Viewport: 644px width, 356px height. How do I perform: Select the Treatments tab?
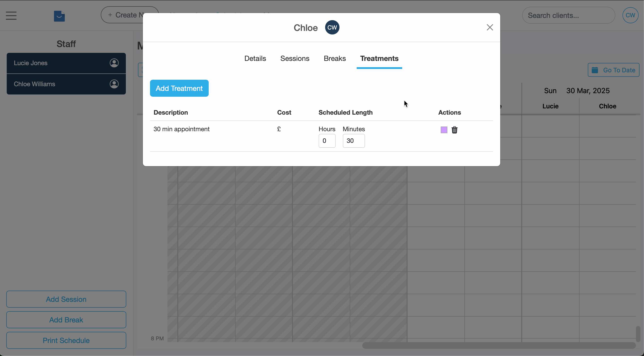point(379,58)
